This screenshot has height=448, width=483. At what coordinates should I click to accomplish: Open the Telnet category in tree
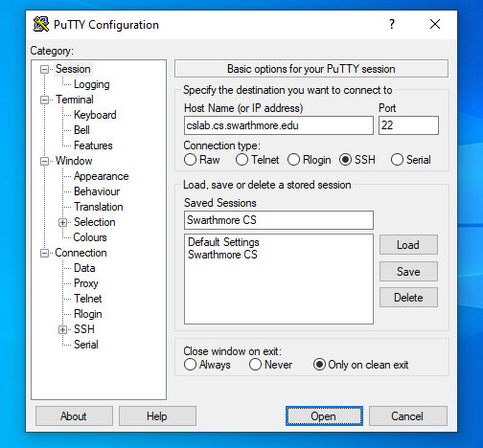click(x=88, y=299)
